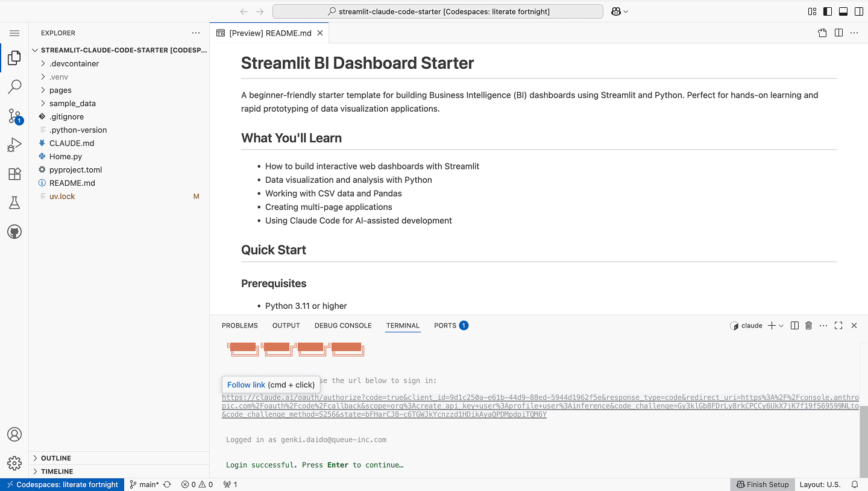Viewport: 868px width, 491px height.
Task: Expand the .devcontainer folder
Action: (x=74, y=63)
